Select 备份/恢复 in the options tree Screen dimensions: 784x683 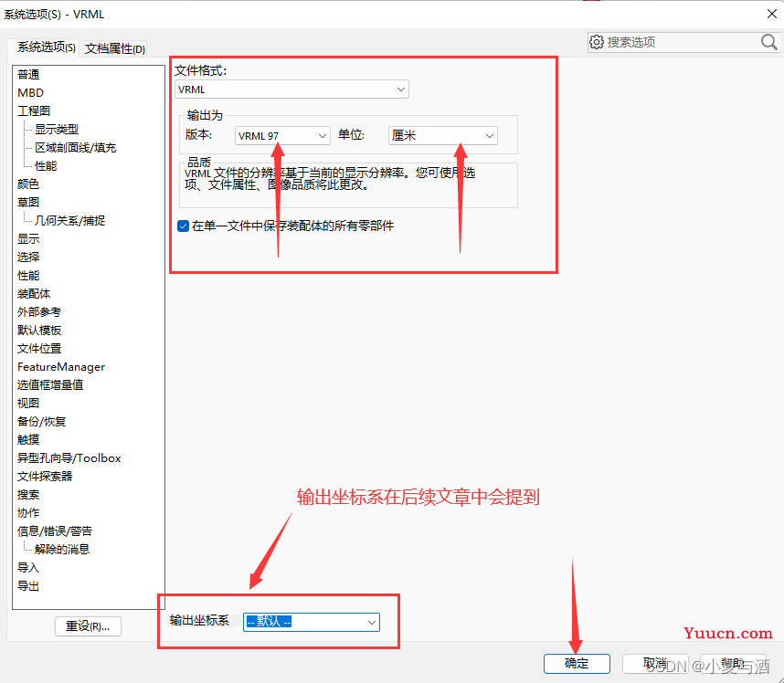42,422
